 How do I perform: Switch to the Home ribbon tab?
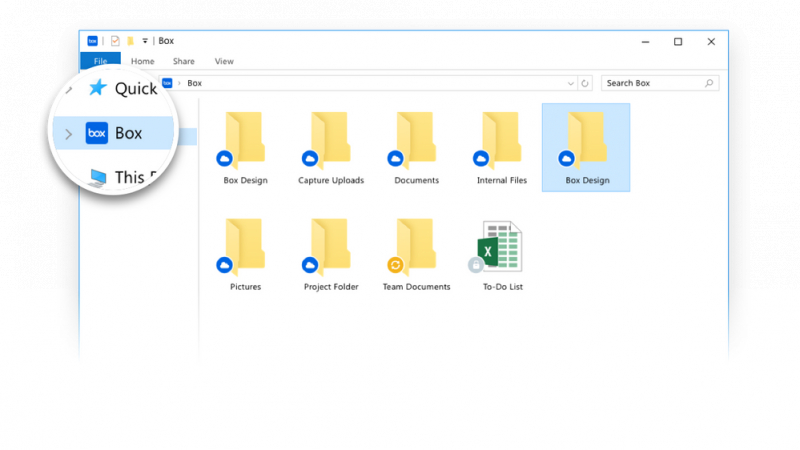[142, 61]
